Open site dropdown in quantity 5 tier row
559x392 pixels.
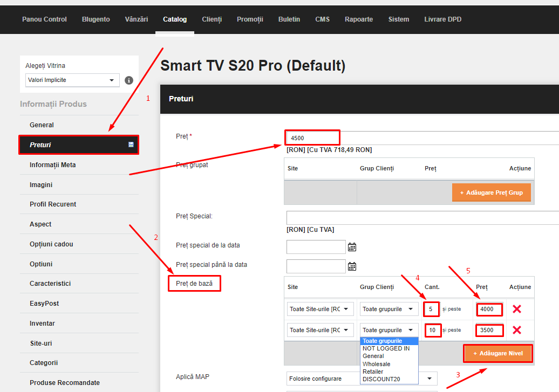320,309
